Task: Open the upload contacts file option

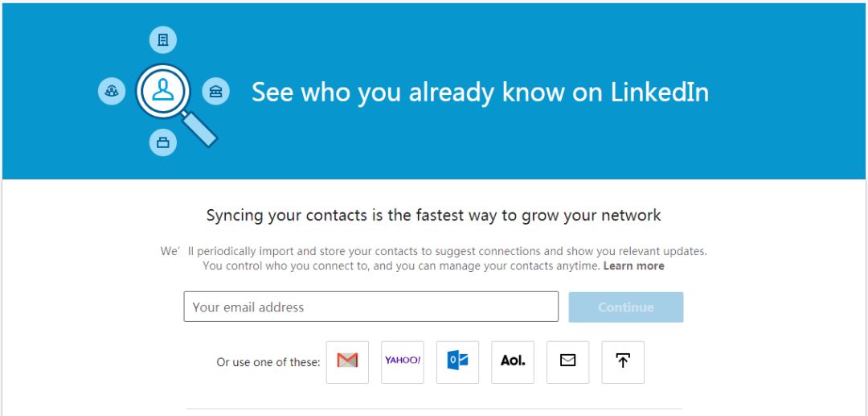Action: [x=623, y=362]
